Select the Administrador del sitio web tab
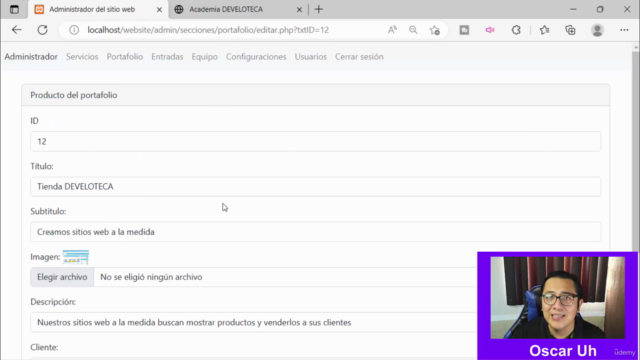640x360 pixels. [x=98, y=9]
